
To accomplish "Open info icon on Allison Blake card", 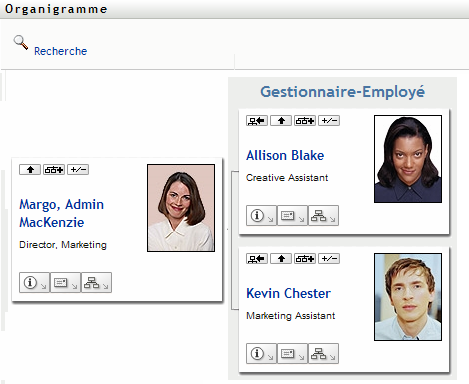I will tap(261, 216).
